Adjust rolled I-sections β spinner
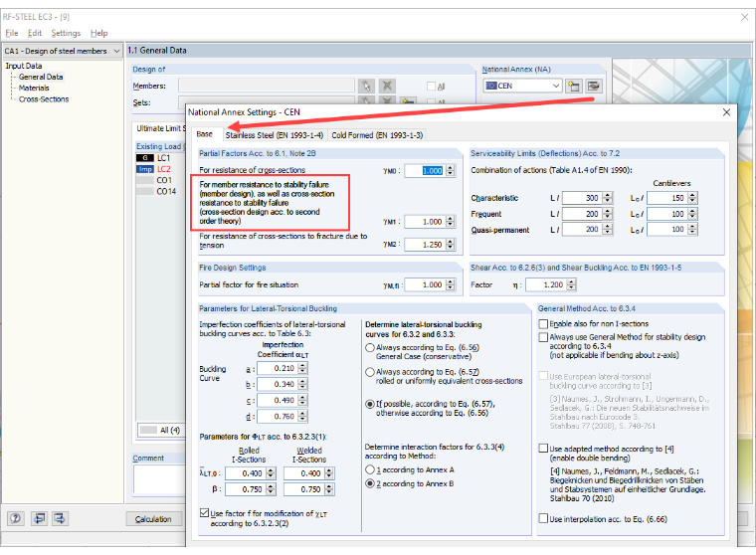This screenshot has height=555, width=756. point(271,489)
